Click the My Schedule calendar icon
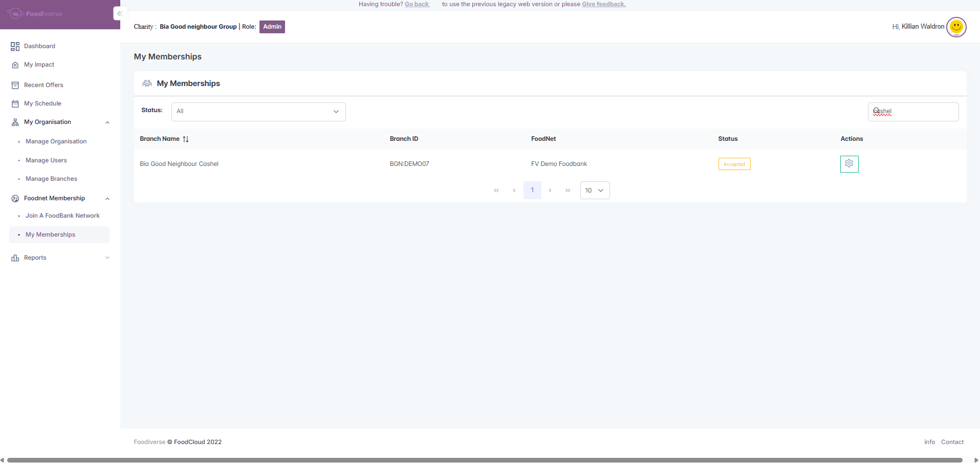Image resolution: width=980 pixels, height=463 pixels. tap(15, 104)
